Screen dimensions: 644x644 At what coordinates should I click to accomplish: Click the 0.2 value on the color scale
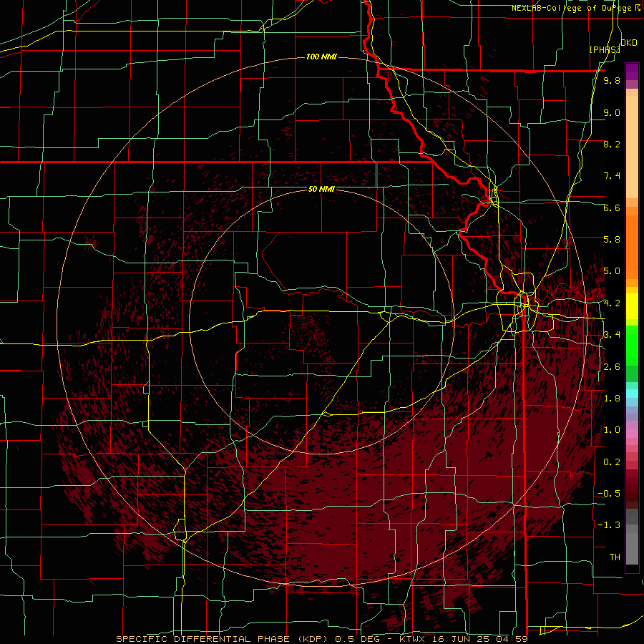pos(612,462)
